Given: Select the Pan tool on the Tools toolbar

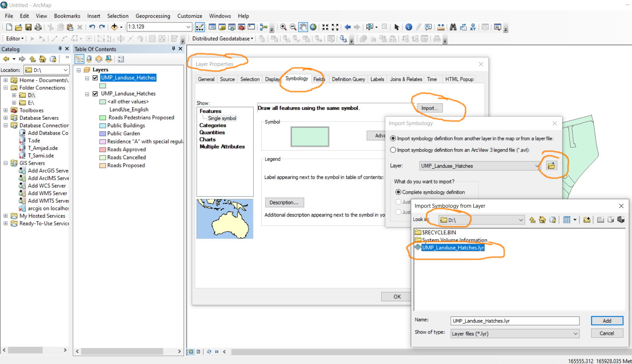Looking at the screenshot, I should tap(303, 27).
